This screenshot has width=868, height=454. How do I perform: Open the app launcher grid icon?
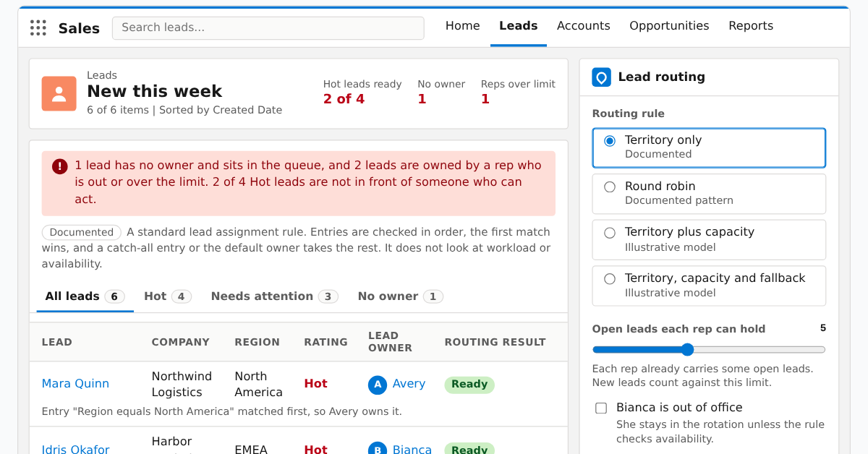click(38, 28)
